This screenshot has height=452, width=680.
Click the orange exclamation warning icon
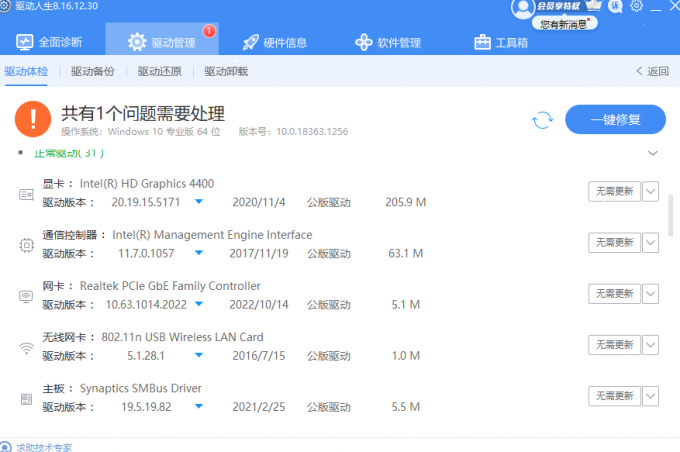click(x=33, y=119)
